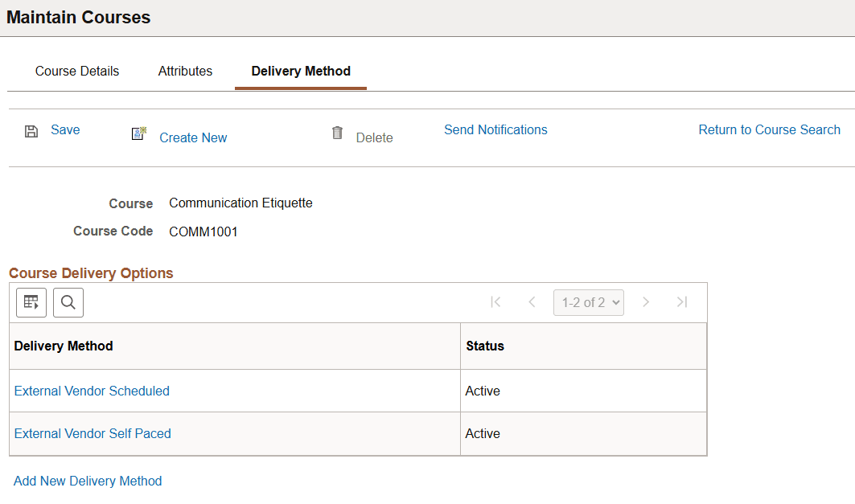Open Return to Course Search
Image resolution: width=855 pixels, height=504 pixels.
769,129
